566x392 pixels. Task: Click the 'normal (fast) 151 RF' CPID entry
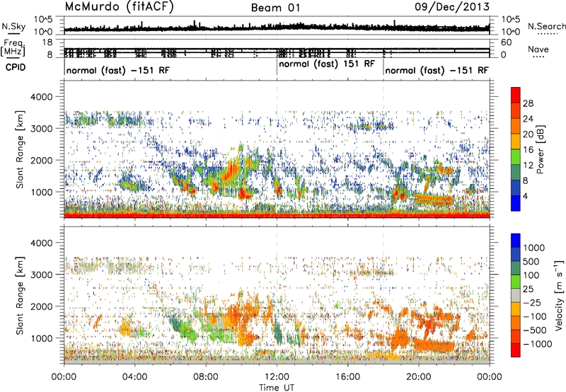point(327,64)
